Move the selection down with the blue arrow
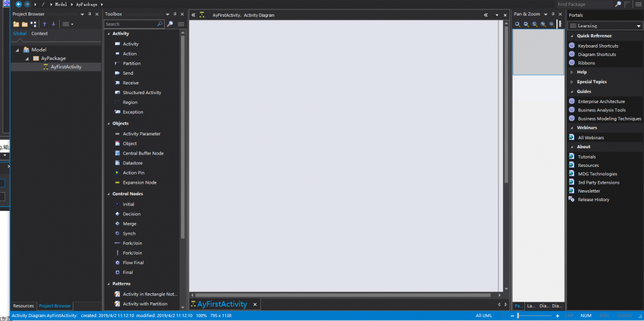The width and height of the screenshot is (644, 321). point(53,24)
